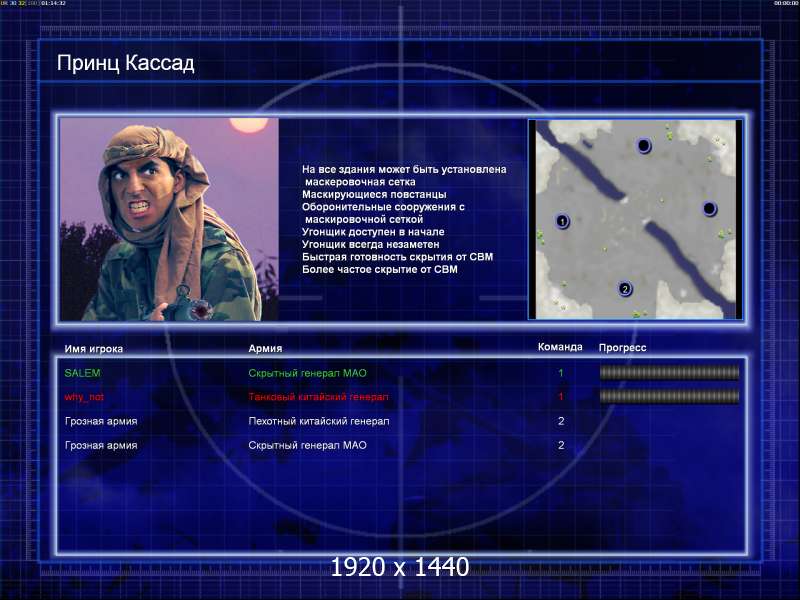Select the empty start marker at map top
The image size is (800, 600).
[644, 146]
